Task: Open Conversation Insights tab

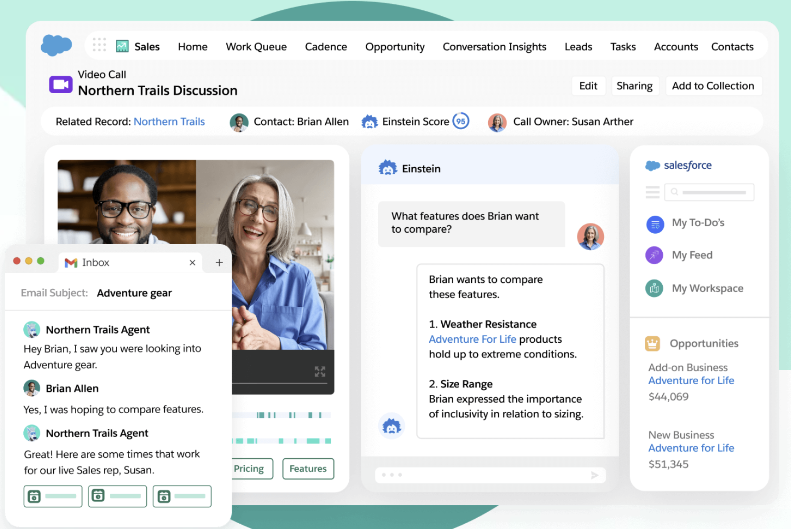Action: click(x=494, y=47)
